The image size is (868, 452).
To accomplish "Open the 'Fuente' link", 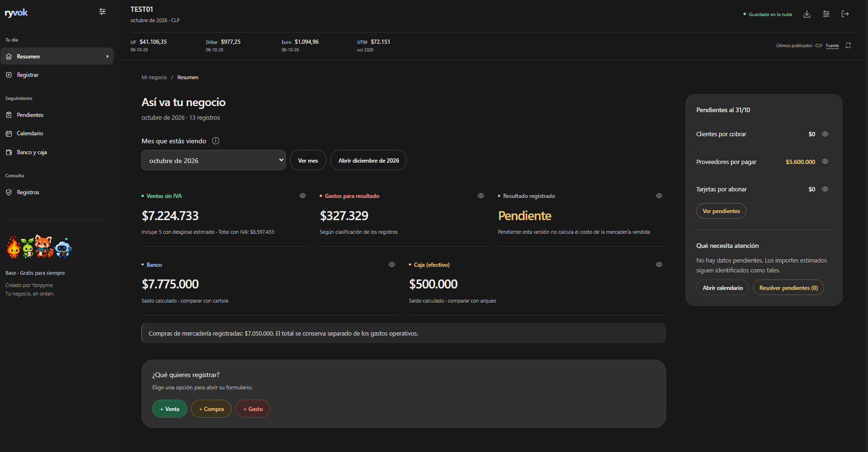I will point(832,46).
